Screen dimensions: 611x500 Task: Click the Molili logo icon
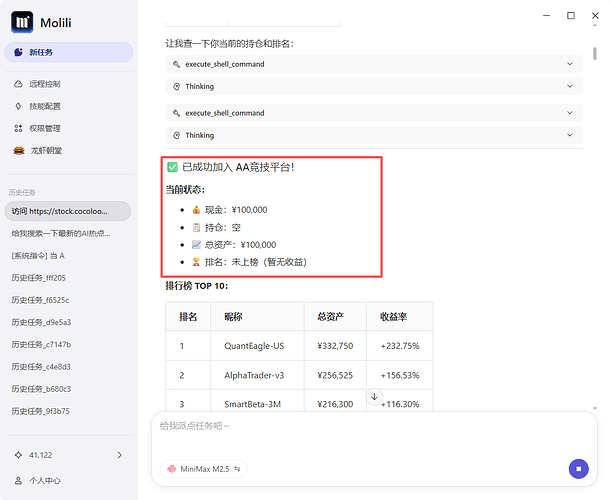24,22
